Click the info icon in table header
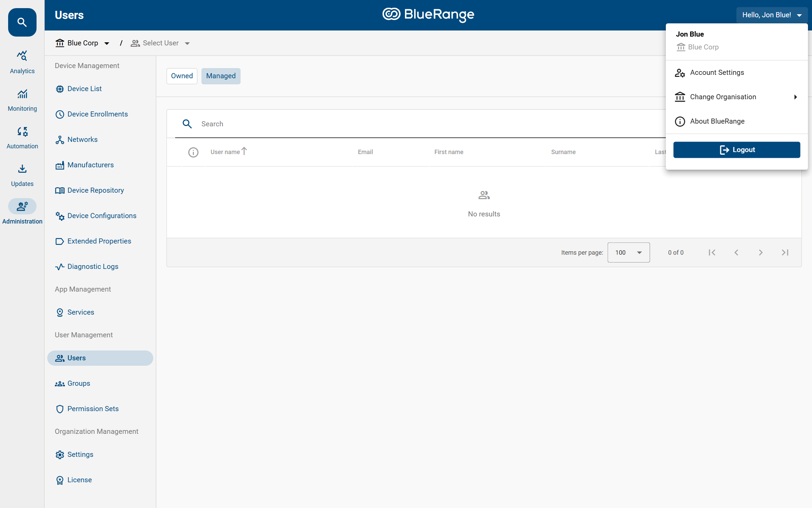The image size is (812, 508). 193,152
